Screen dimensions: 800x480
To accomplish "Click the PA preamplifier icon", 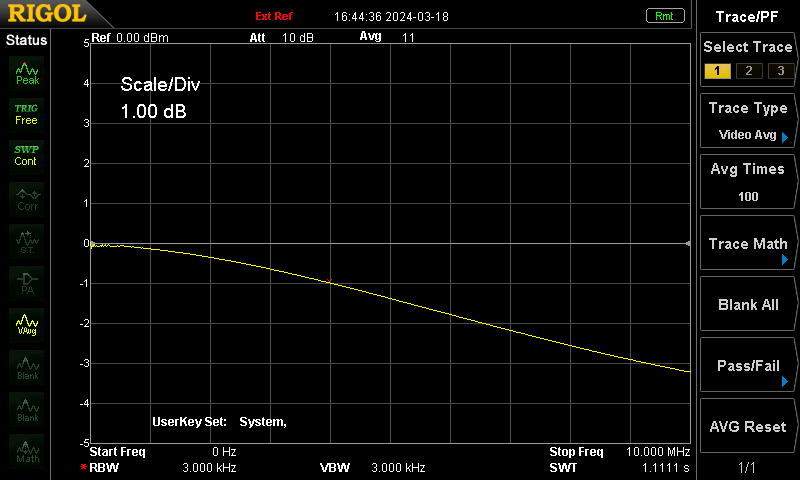I will (x=27, y=283).
